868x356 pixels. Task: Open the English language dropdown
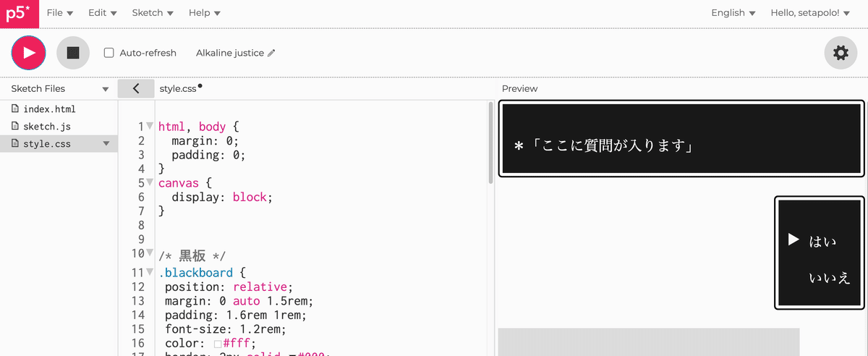click(x=733, y=13)
